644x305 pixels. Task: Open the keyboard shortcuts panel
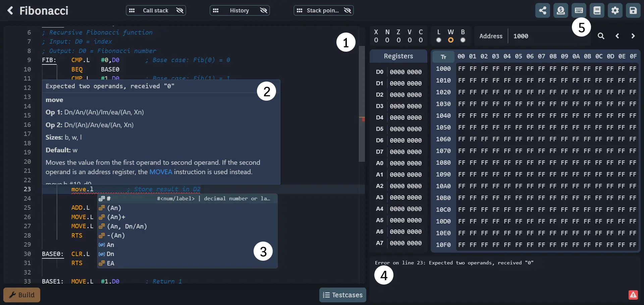point(579,10)
